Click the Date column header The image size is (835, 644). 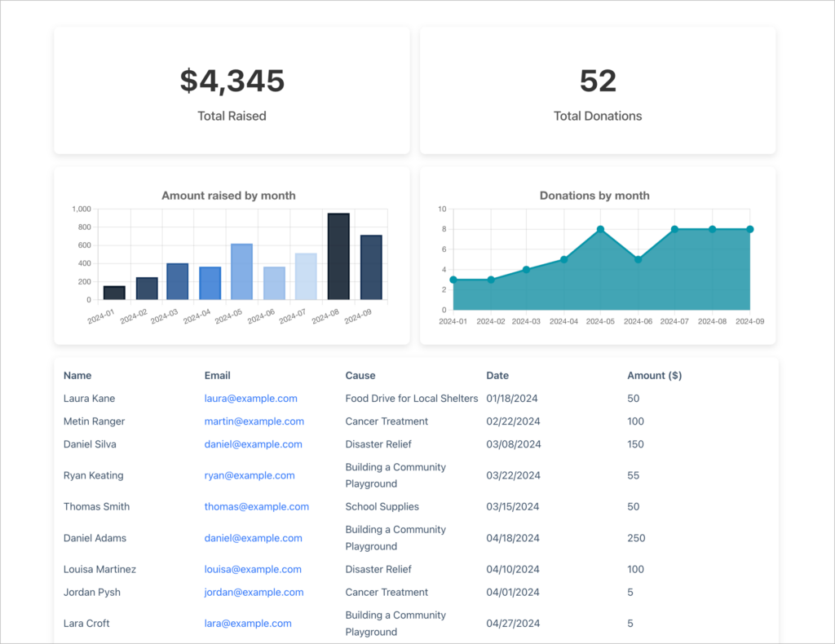coord(498,375)
